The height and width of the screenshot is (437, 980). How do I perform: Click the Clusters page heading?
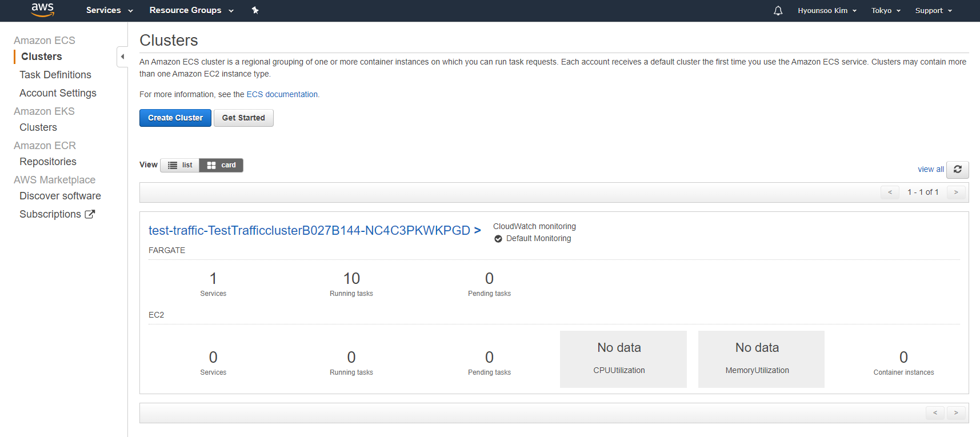pos(169,40)
